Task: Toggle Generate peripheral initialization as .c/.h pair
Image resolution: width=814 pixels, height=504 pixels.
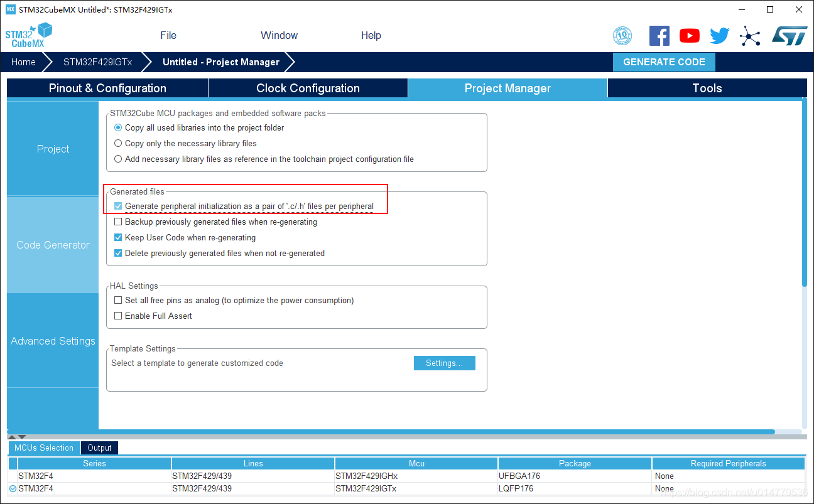Action: pos(118,206)
